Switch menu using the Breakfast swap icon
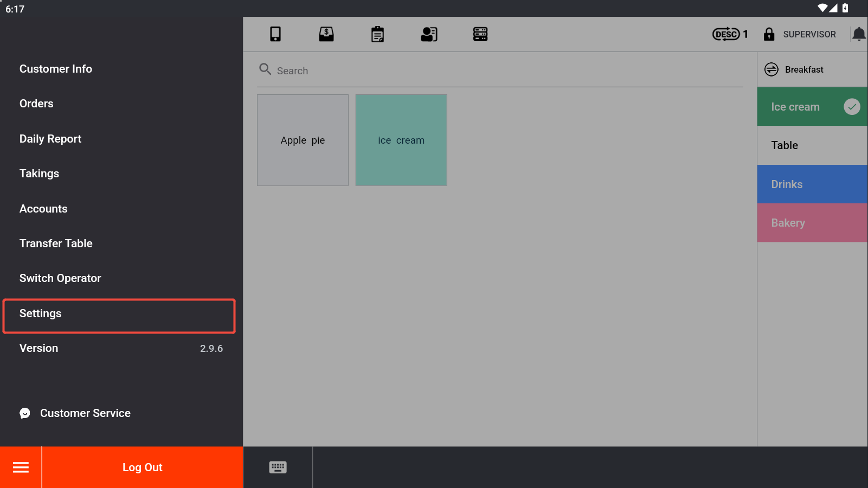The width and height of the screenshot is (868, 488). pyautogui.click(x=771, y=69)
